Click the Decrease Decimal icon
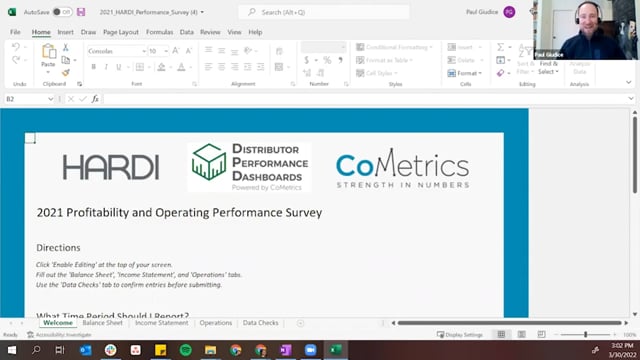The height and width of the screenshot is (360, 640). (x=320, y=73)
